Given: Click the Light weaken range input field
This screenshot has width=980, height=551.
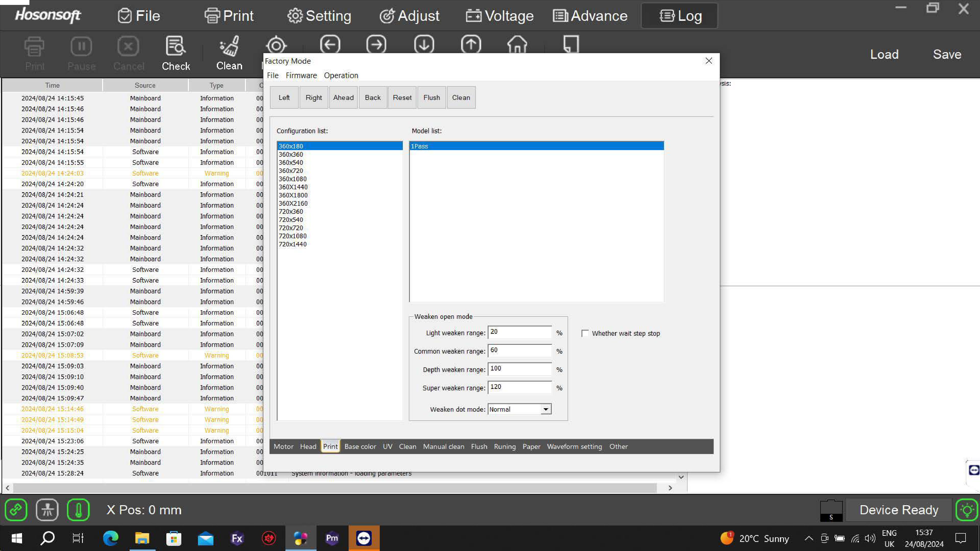Looking at the screenshot, I should 519,332.
